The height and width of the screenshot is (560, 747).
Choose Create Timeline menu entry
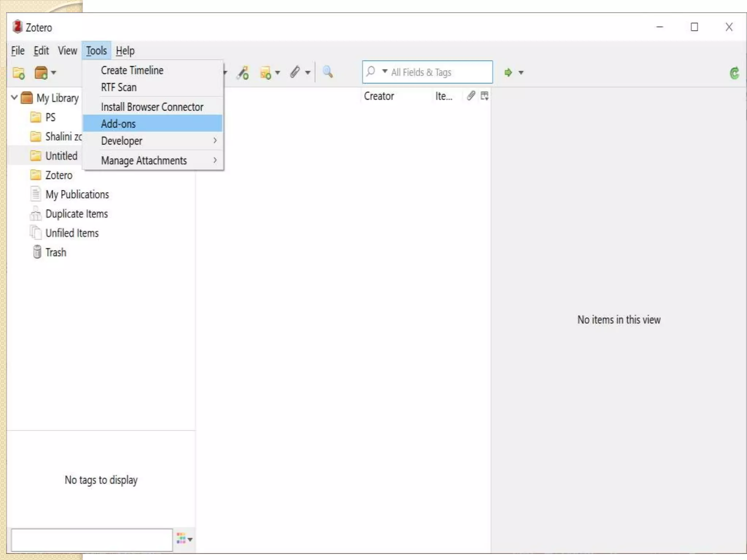click(x=132, y=70)
